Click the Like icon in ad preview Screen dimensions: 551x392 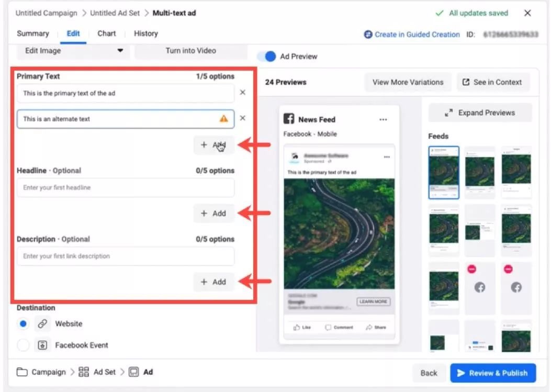(297, 327)
